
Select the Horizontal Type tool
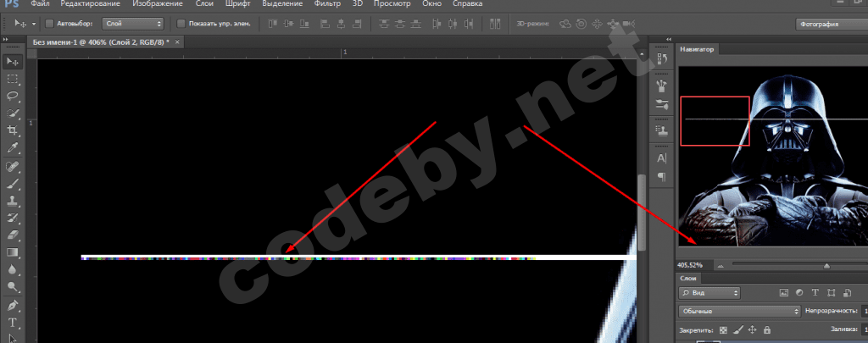pyautogui.click(x=12, y=323)
